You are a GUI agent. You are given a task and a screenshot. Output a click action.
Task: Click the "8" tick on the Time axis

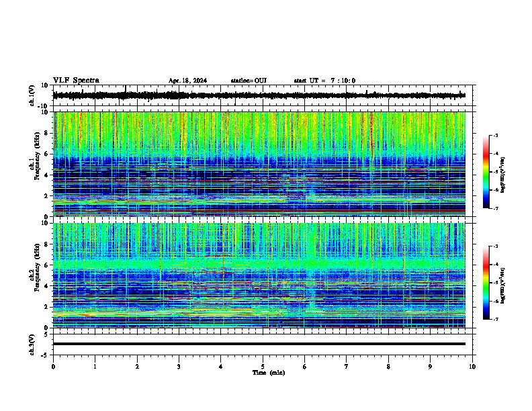(388, 367)
